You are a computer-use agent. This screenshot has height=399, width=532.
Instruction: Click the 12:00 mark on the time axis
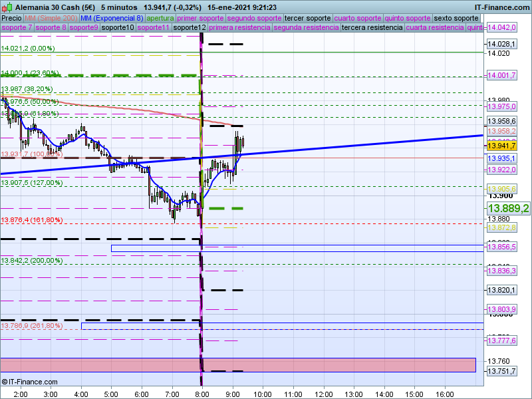(323, 394)
